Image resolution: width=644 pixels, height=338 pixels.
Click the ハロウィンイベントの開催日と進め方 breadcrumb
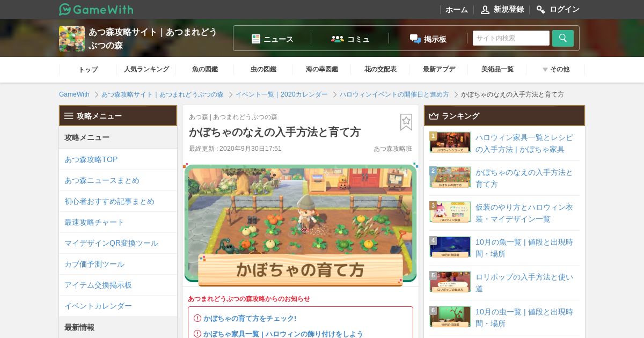tap(394, 94)
